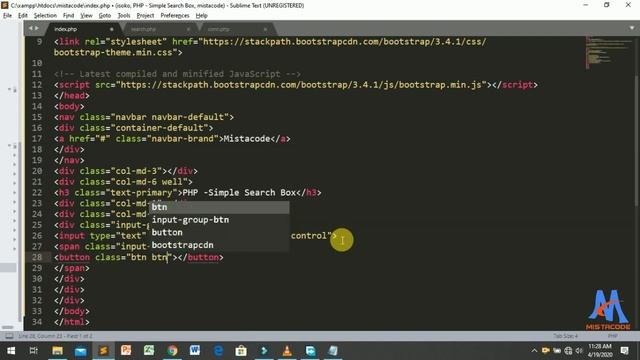Viewport: 640px width, 360px height.
Task: Click the closing </body> tag on line 33
Action: 71,311
